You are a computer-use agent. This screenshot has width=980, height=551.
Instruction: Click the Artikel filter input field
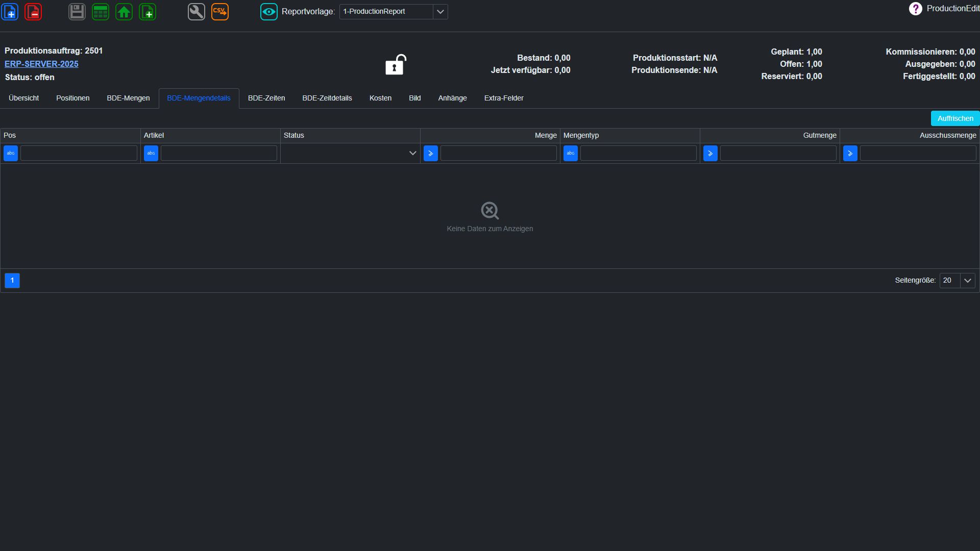(x=219, y=153)
